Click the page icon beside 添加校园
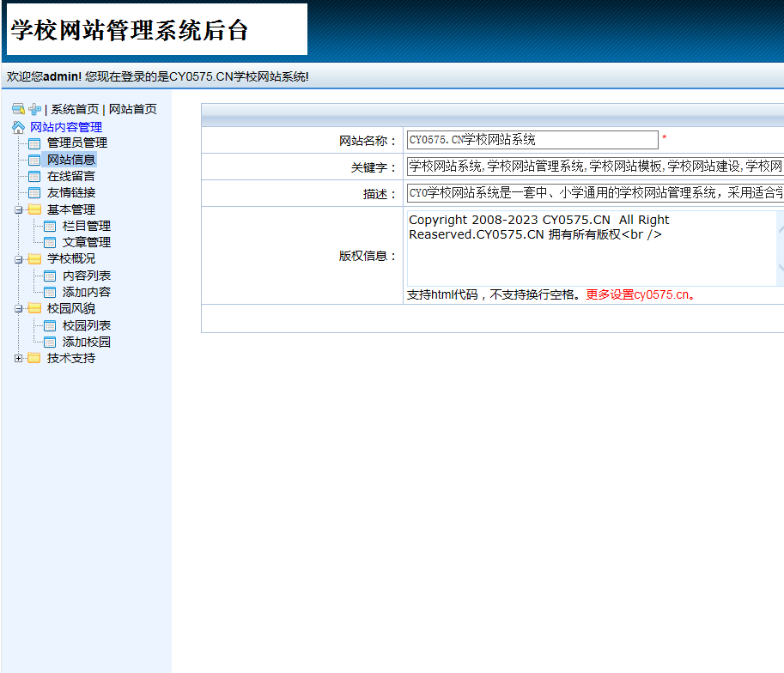 coord(50,342)
